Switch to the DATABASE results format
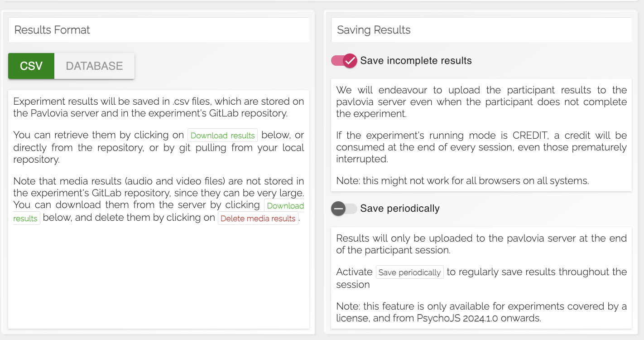Screen dimensions: 644x340 tap(94, 66)
